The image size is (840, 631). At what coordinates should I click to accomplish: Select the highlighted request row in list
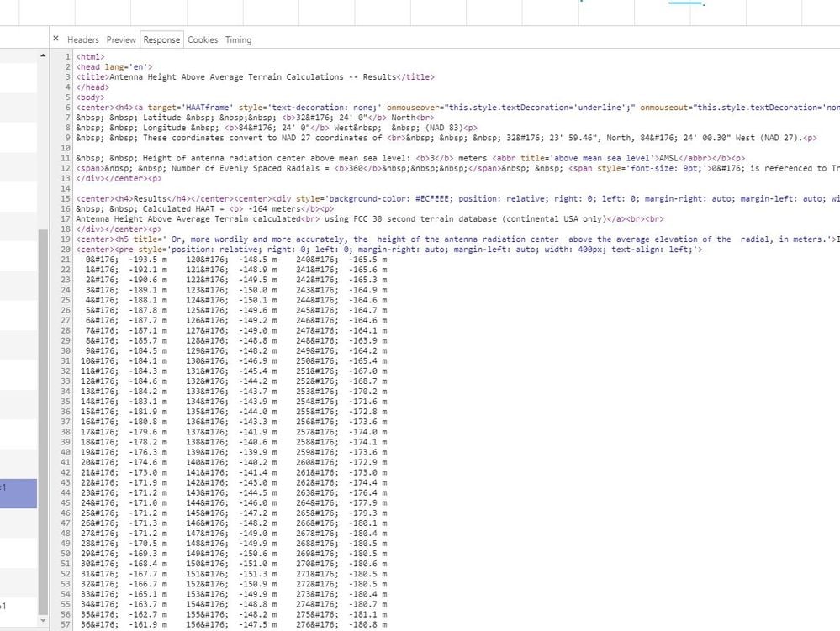click(x=18, y=493)
